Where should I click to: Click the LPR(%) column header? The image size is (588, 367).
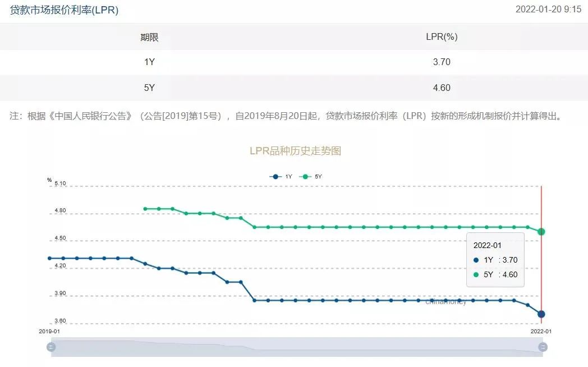tap(442, 36)
